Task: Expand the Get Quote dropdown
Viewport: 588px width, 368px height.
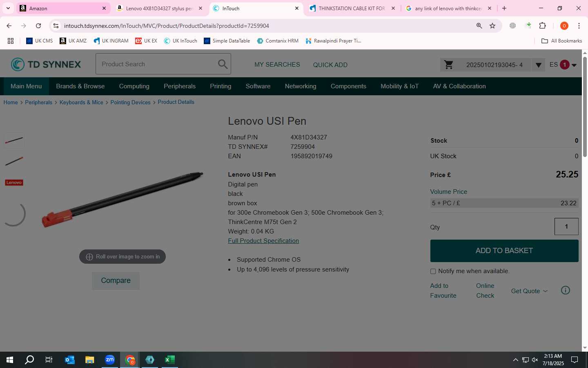Action: (x=529, y=291)
